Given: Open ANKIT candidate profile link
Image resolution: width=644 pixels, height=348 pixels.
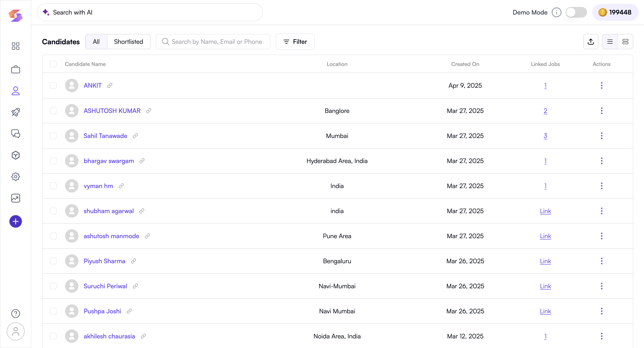Looking at the screenshot, I should coord(93,85).
